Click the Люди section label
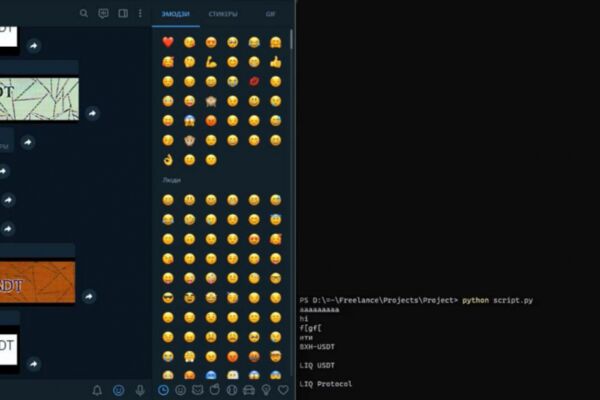This screenshot has height=400, width=600. [171, 180]
